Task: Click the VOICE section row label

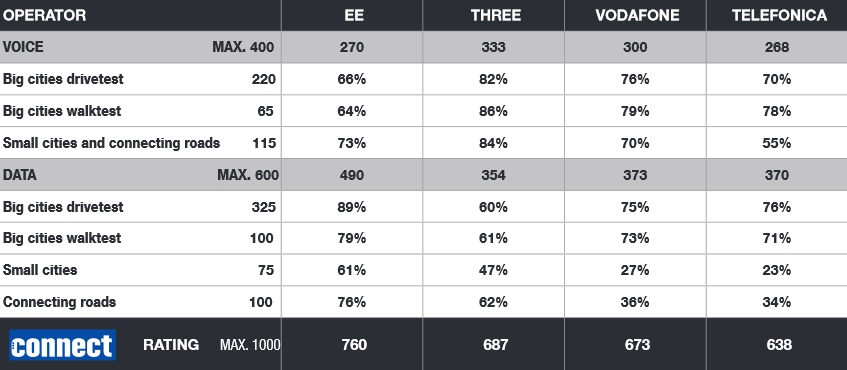Action: (23, 47)
